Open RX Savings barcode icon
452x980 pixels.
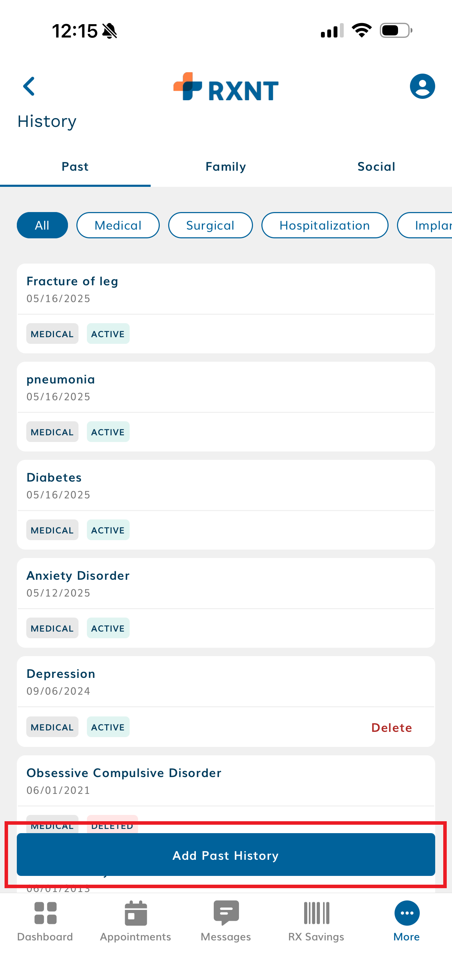click(x=316, y=913)
